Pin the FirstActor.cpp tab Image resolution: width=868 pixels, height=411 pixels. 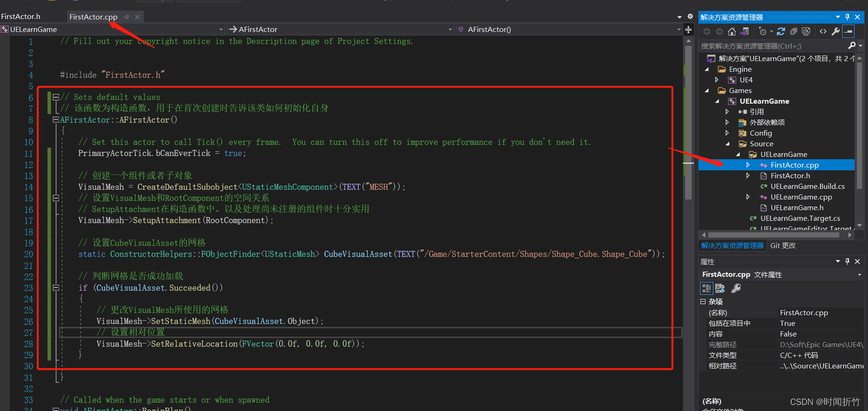[127, 17]
